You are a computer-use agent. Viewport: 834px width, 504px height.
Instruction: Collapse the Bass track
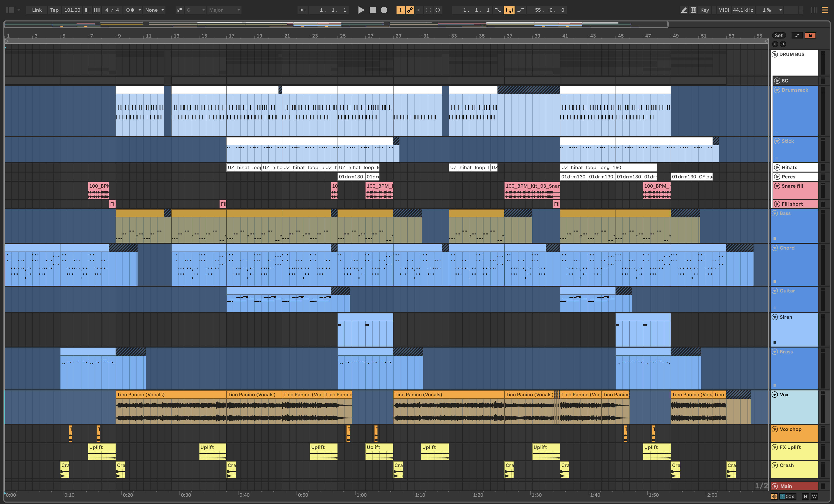[775, 213]
